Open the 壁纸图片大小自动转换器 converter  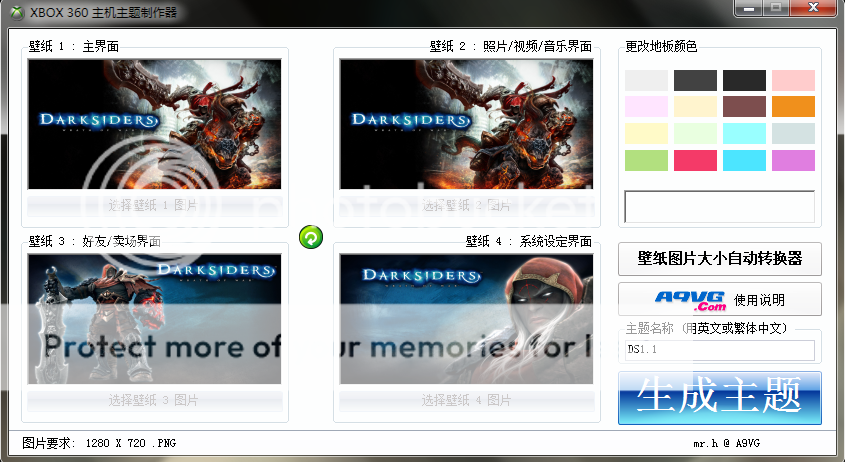click(719, 258)
